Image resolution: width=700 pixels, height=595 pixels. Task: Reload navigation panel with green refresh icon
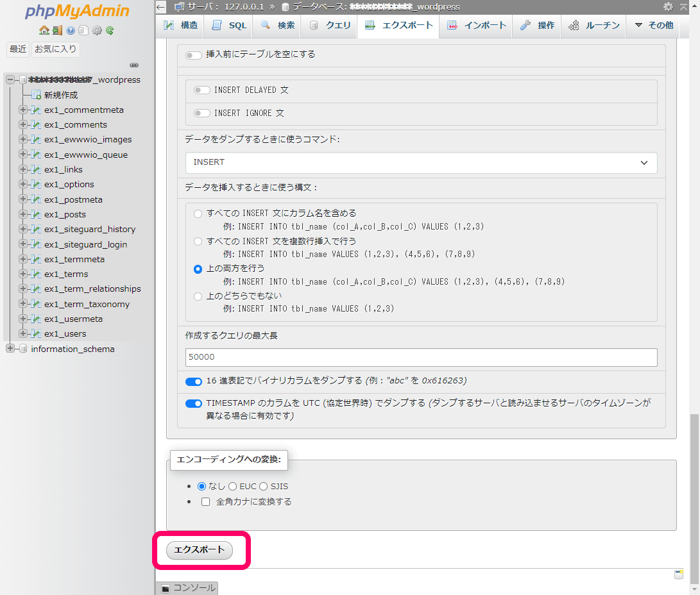click(x=110, y=30)
